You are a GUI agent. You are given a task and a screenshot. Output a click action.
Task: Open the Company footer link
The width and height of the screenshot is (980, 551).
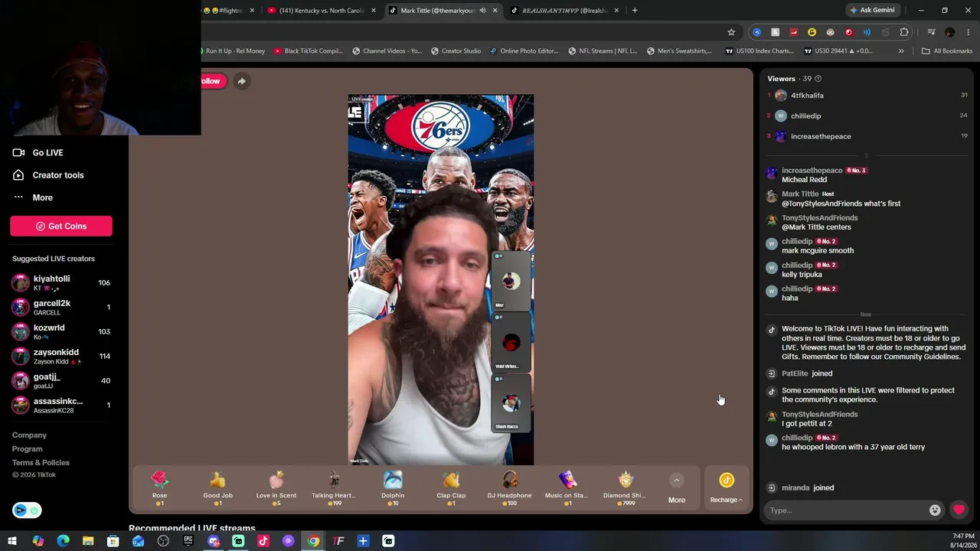29,435
